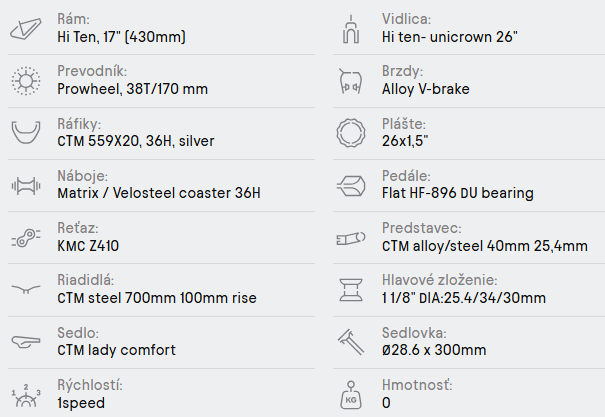Click the tire icon beside Plášte
Screen dimensions: 605x417
pos(351,132)
